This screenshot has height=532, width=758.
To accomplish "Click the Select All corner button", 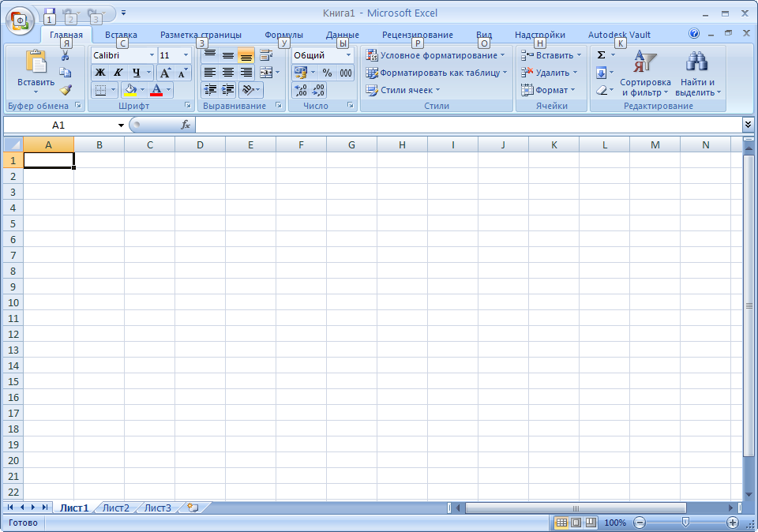I will coord(13,144).
